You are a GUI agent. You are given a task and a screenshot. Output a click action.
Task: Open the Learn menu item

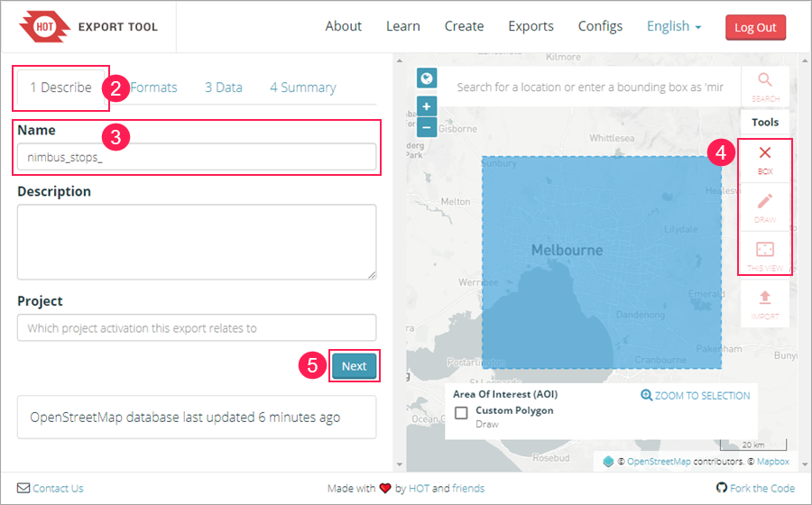tap(403, 26)
